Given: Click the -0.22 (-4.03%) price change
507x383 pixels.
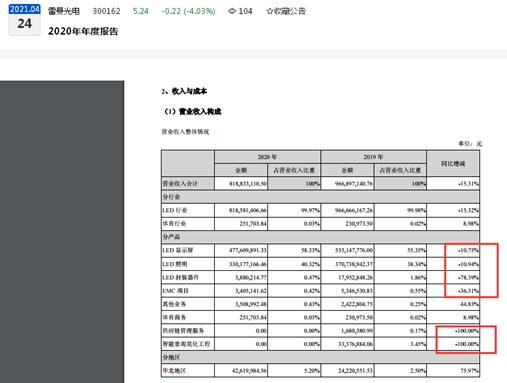Looking at the screenshot, I should (x=188, y=11).
